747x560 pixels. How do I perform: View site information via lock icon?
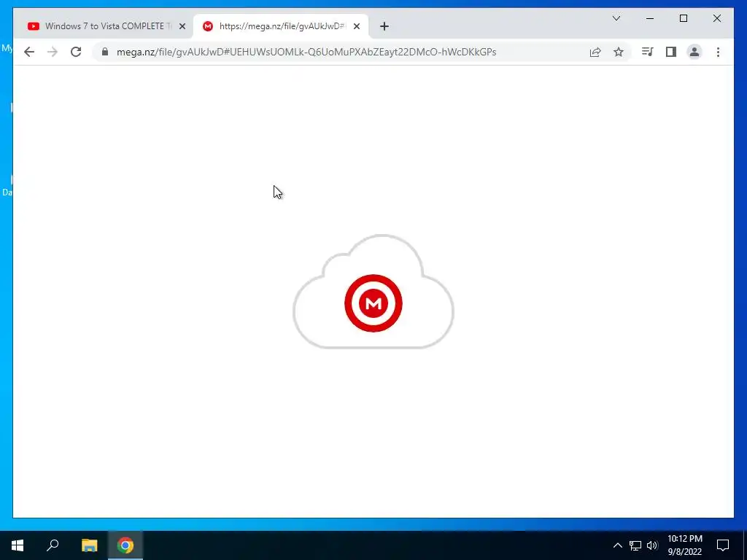click(105, 52)
